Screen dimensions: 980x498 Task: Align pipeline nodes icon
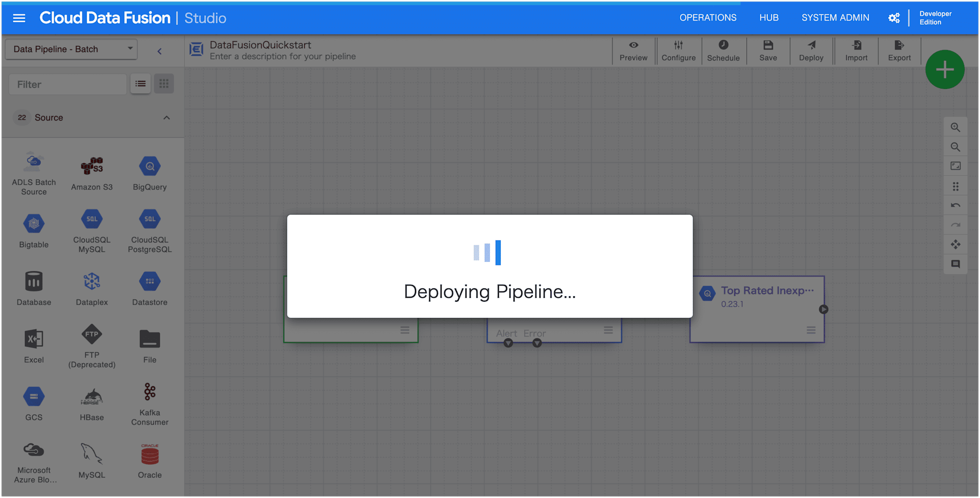tap(955, 187)
